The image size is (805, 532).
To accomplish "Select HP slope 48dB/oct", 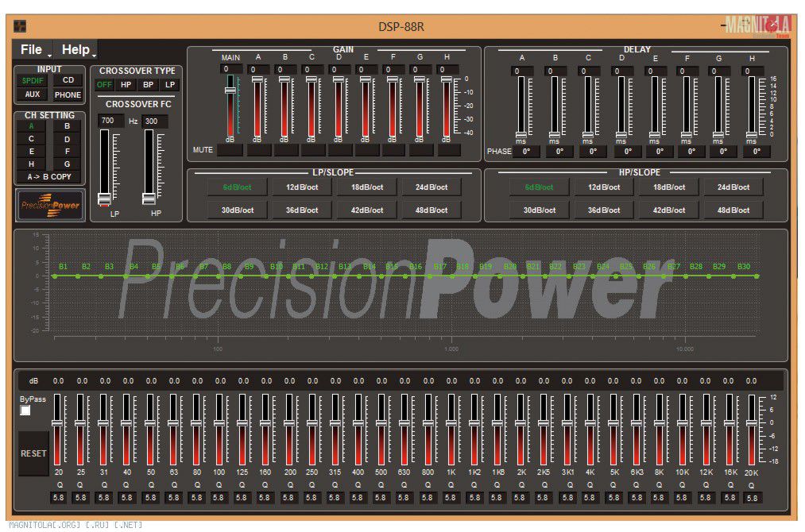I will tap(733, 210).
